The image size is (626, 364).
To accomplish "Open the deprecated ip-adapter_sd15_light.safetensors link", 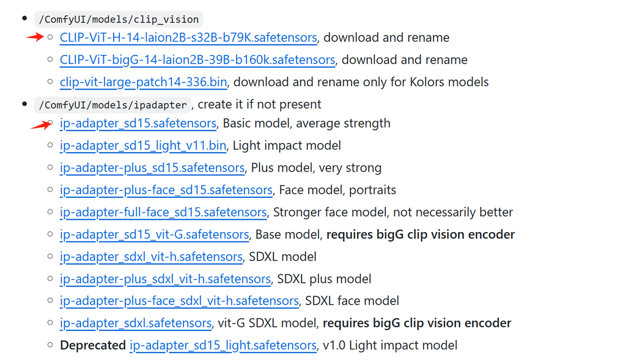I will pyautogui.click(x=223, y=346).
